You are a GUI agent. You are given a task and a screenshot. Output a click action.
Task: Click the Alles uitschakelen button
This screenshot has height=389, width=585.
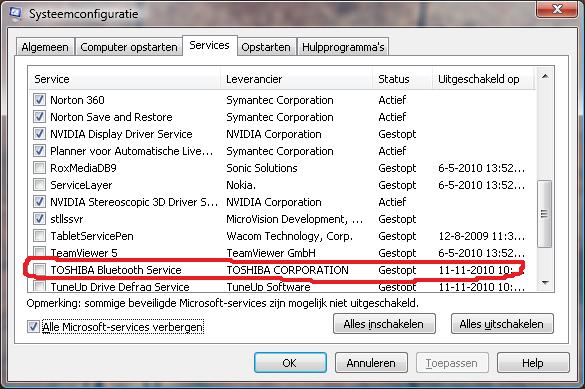[x=502, y=324]
